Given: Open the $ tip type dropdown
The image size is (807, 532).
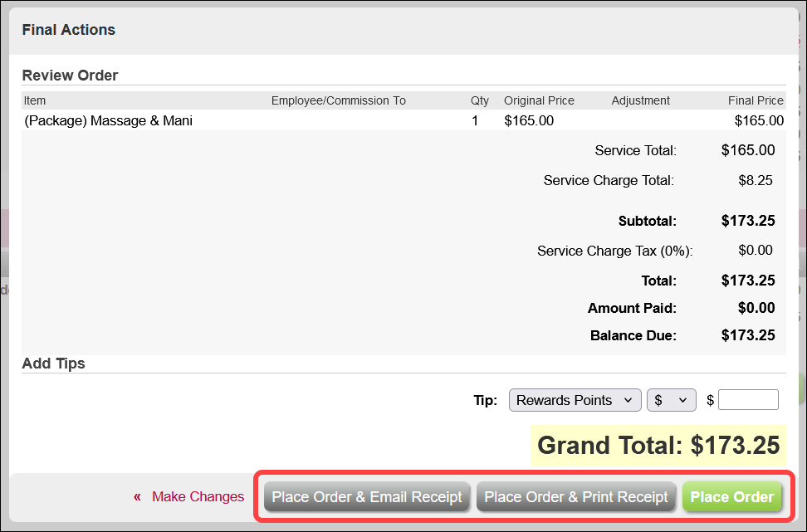Looking at the screenshot, I should pyautogui.click(x=671, y=400).
